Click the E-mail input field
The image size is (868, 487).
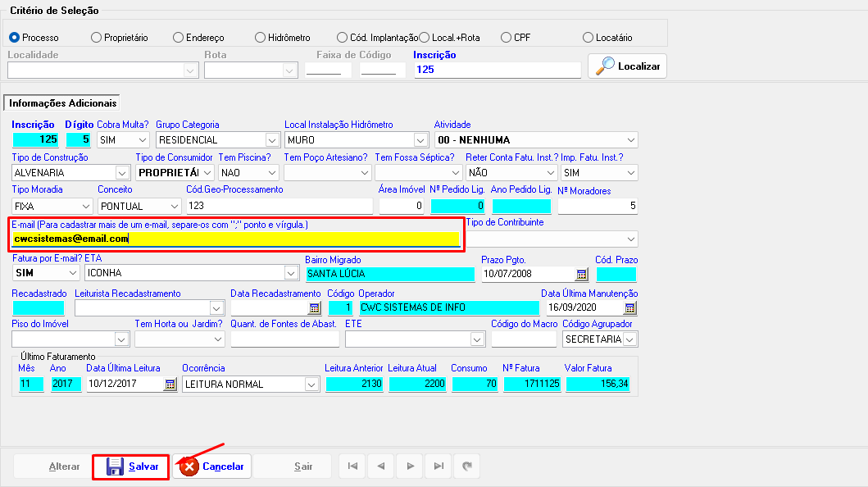point(236,239)
